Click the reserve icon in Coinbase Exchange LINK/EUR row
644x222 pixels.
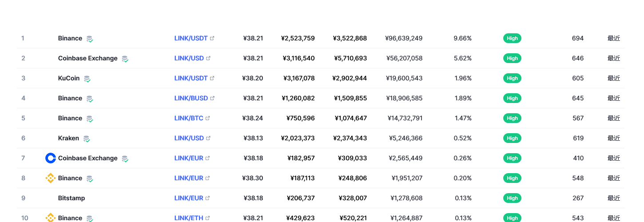pyautogui.click(x=125, y=159)
